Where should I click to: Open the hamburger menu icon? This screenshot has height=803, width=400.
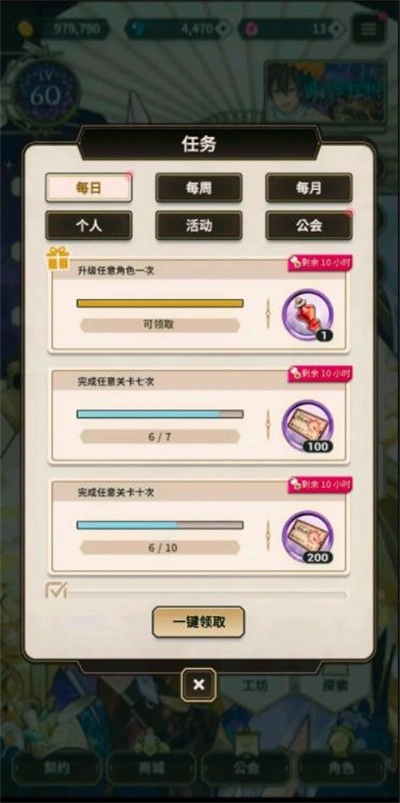(x=369, y=29)
